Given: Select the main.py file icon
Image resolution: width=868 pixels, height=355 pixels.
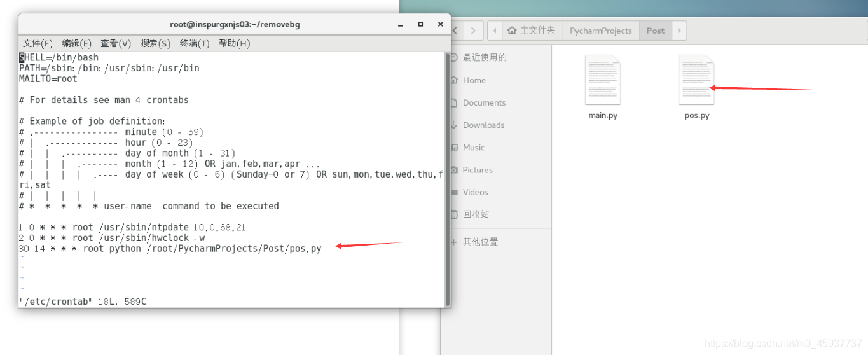Looking at the screenshot, I should (603, 80).
